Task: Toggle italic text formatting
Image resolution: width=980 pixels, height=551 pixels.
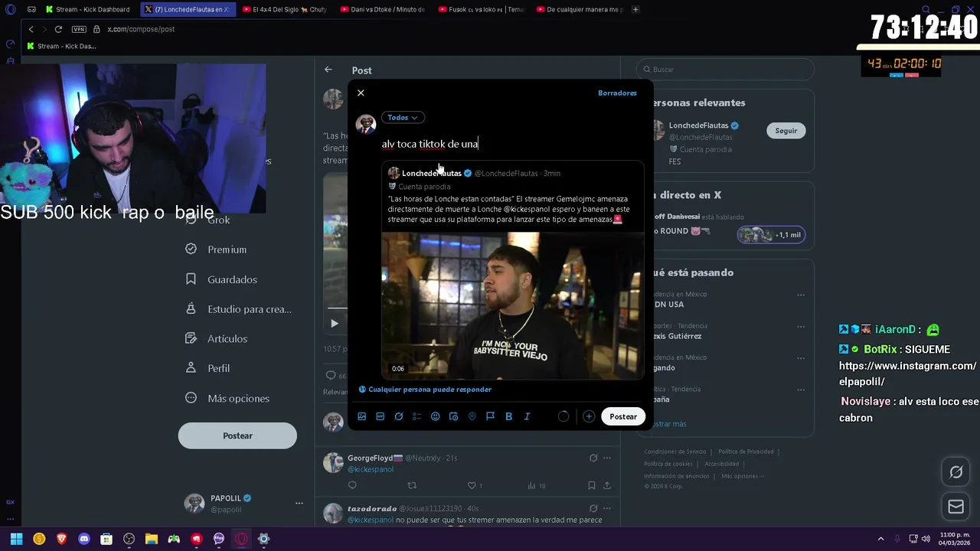Action: tap(527, 416)
